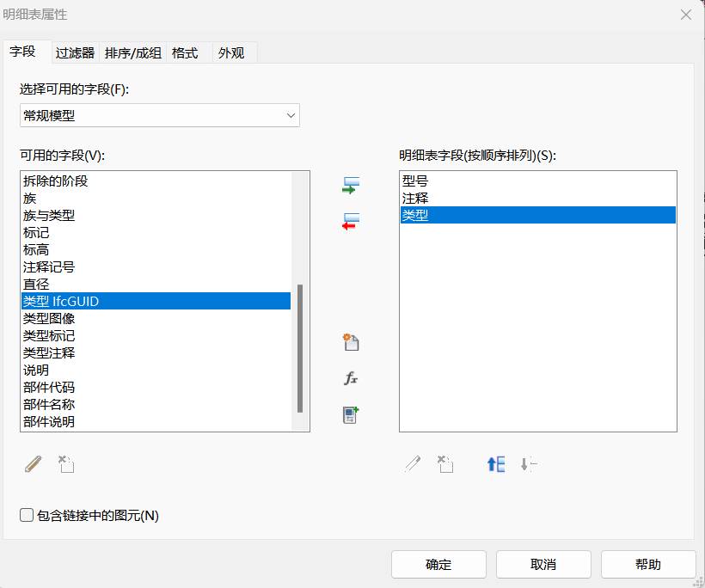
Task: Click the 取消 button
Action: point(543,565)
